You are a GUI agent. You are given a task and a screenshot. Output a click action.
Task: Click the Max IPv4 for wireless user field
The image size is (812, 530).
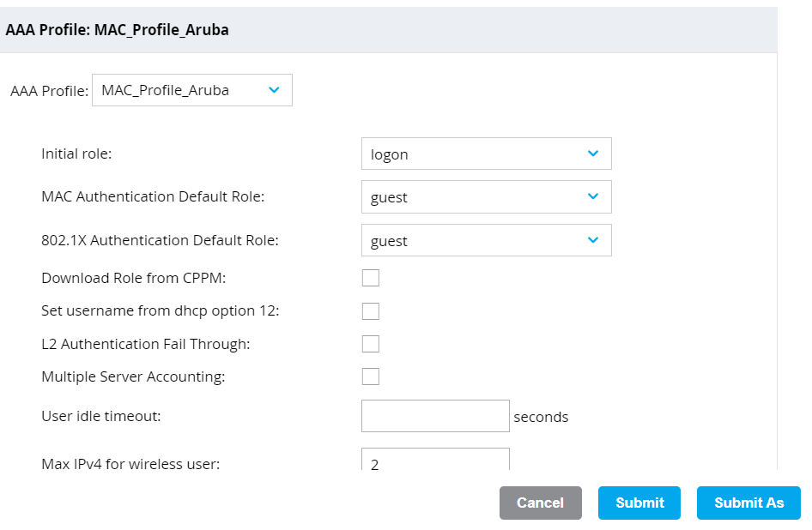pos(435,460)
